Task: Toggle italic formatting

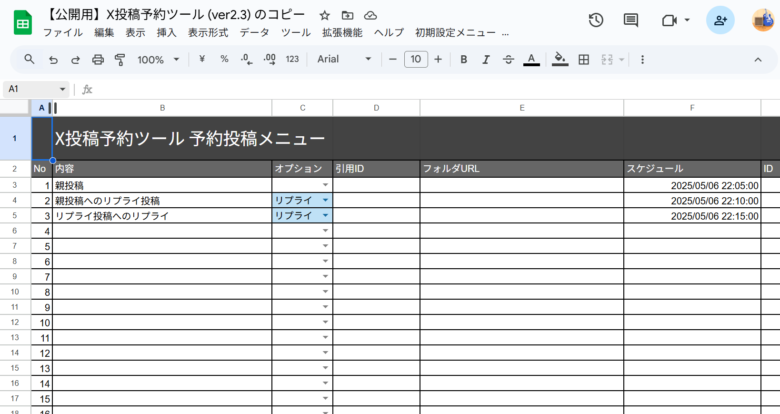Action: tap(486, 60)
